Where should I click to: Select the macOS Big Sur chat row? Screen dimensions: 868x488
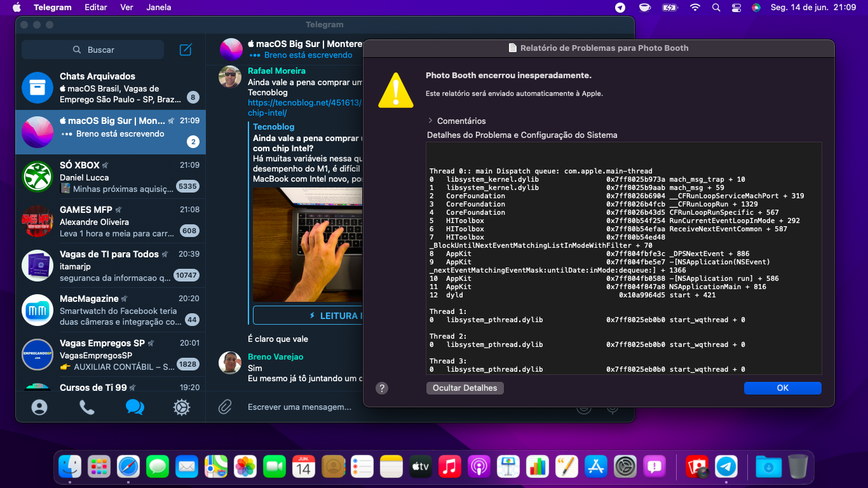pos(111,132)
